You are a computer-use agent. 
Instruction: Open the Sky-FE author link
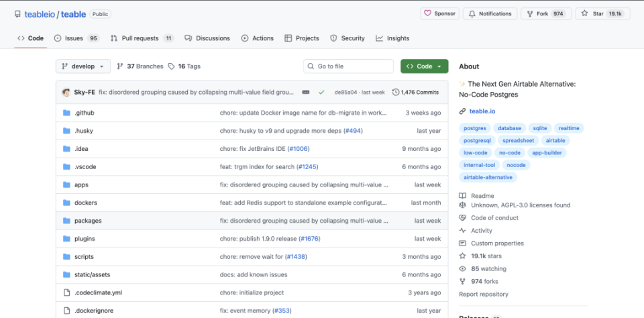pos(85,93)
